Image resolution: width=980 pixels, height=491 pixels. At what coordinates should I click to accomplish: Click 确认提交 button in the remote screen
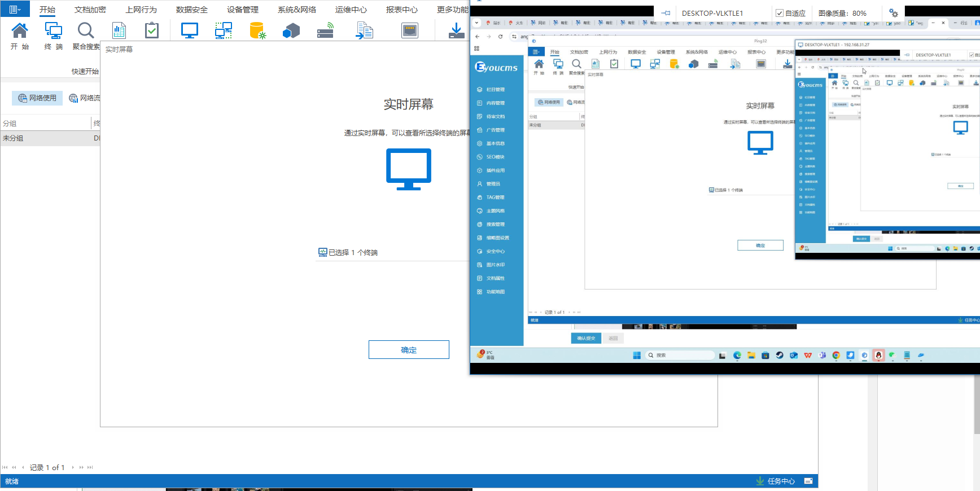pyautogui.click(x=586, y=338)
